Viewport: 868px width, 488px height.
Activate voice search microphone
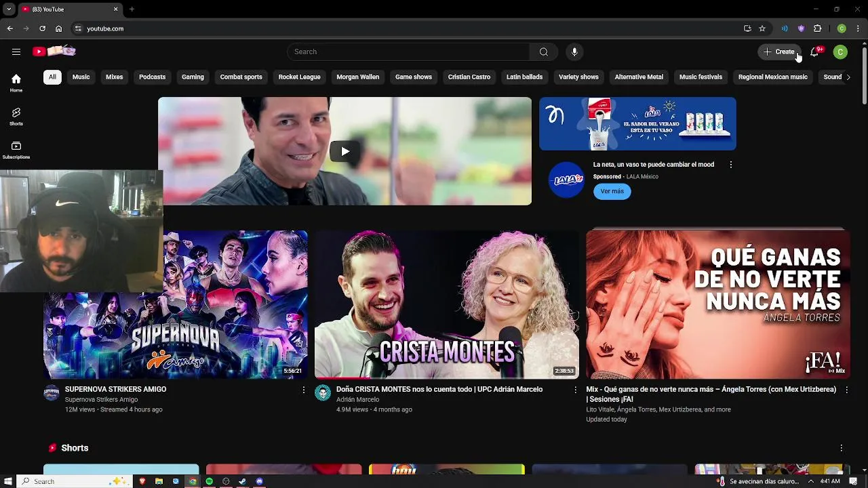pos(574,52)
